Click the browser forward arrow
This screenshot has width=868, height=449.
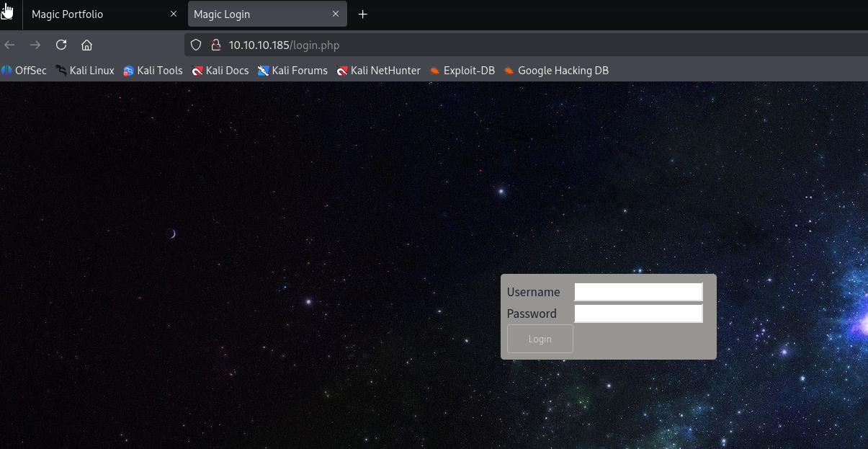click(x=35, y=45)
